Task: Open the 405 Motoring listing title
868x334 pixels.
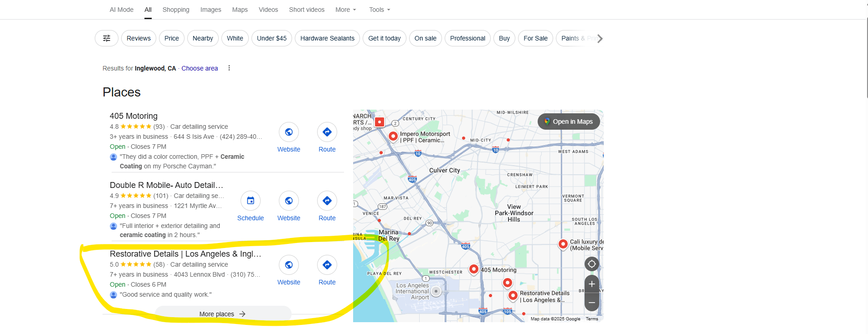Action: pos(134,116)
